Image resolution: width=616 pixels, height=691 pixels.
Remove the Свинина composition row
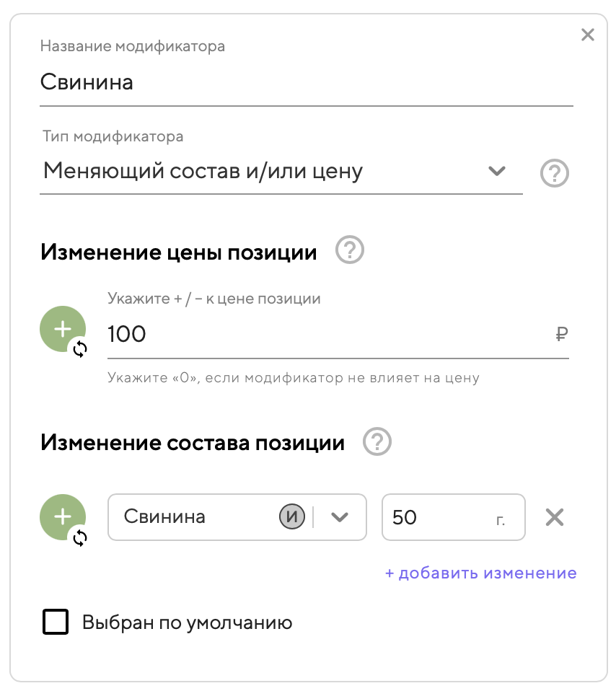(x=554, y=517)
